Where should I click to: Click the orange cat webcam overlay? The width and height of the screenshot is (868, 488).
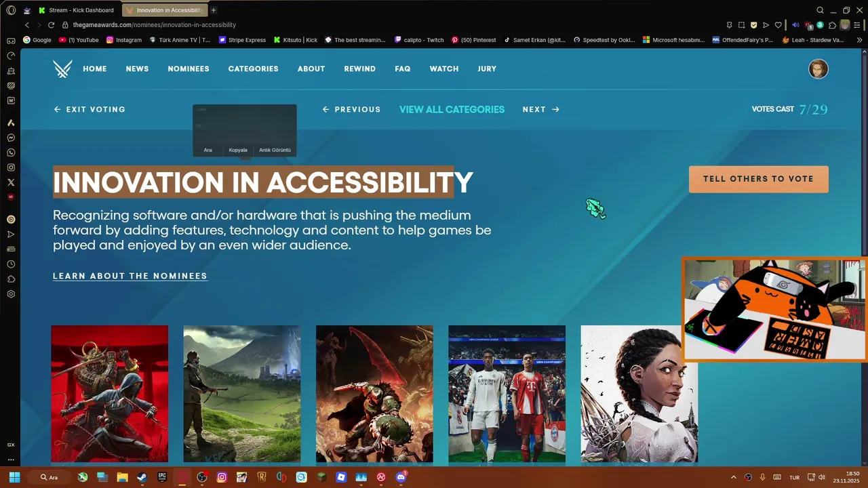tap(774, 309)
